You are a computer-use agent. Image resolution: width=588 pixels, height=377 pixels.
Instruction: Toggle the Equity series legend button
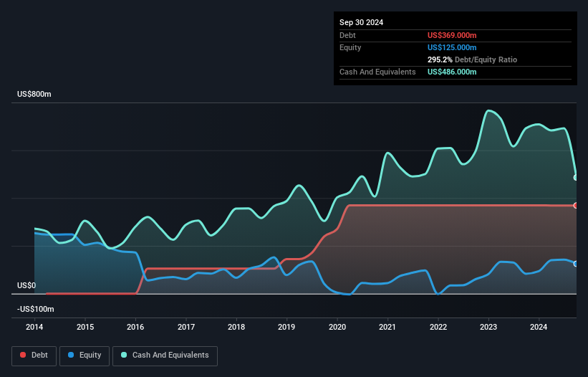(85, 355)
